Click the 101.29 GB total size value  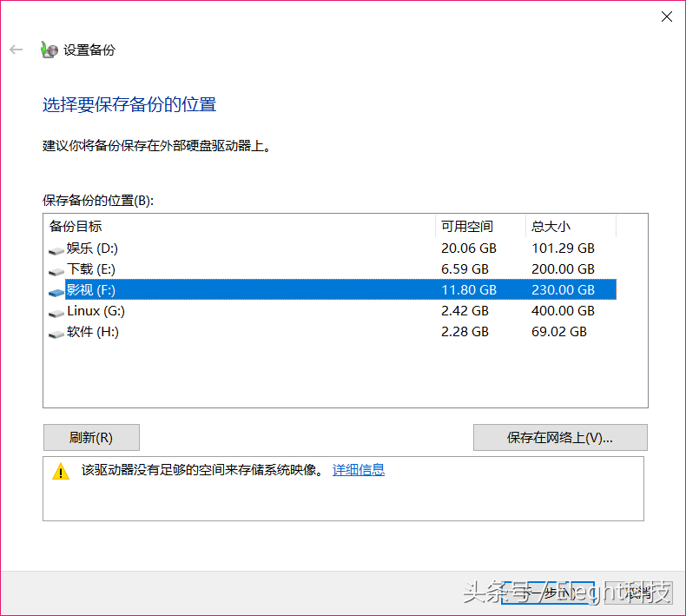[563, 248]
